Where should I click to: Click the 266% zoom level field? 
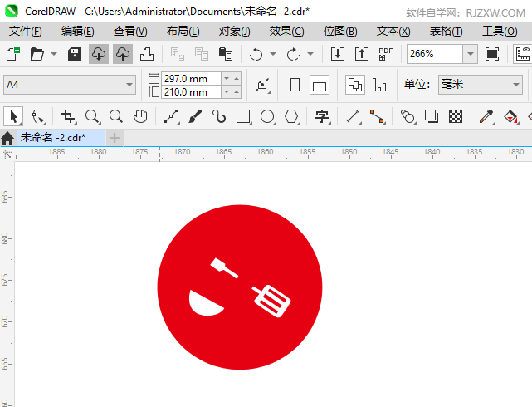pyautogui.click(x=435, y=54)
